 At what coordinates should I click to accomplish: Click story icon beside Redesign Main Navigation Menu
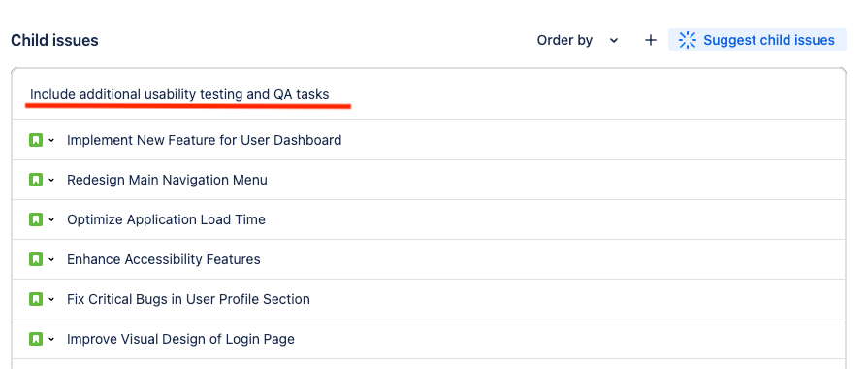pyautogui.click(x=36, y=180)
